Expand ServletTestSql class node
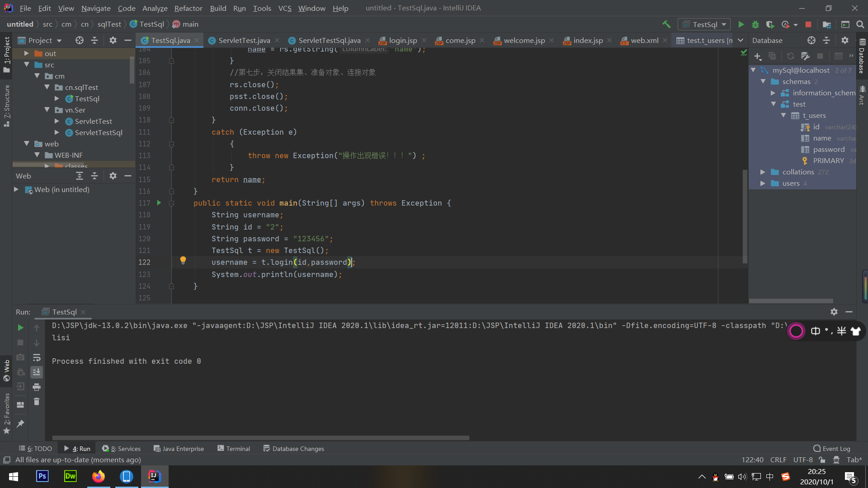The height and width of the screenshot is (488, 868). [57, 132]
